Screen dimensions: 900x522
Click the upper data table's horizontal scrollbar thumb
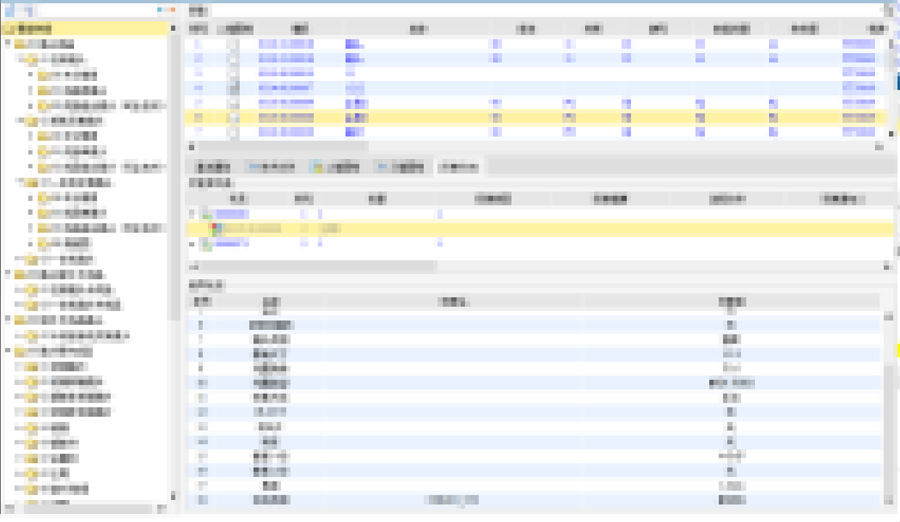click(x=282, y=147)
